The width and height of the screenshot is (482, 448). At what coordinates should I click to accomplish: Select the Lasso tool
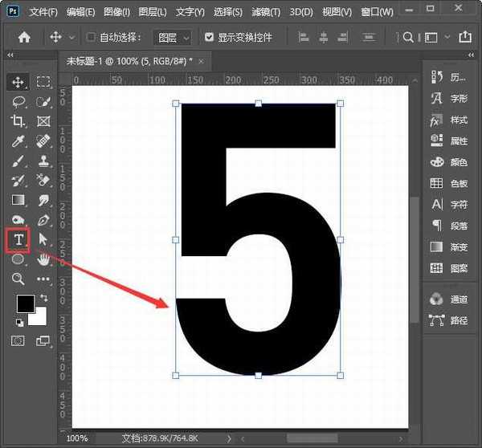18,102
